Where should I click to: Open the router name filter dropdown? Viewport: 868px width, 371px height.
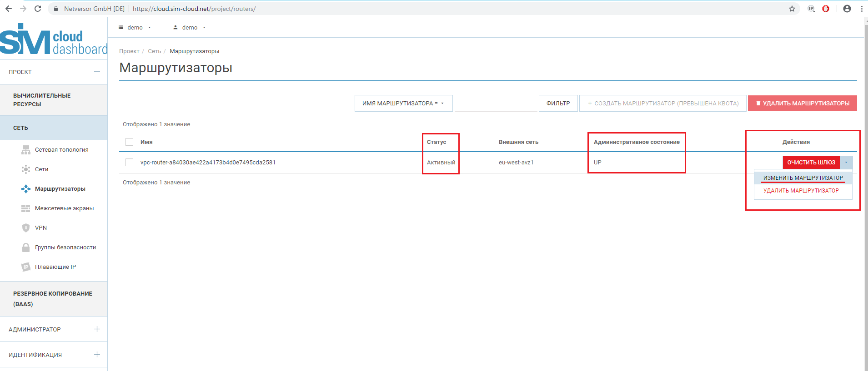coord(403,104)
